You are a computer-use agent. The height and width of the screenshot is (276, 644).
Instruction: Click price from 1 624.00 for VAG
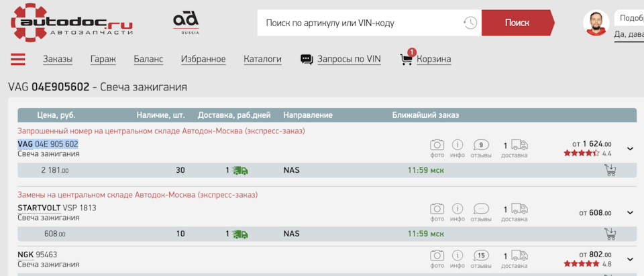tap(592, 144)
